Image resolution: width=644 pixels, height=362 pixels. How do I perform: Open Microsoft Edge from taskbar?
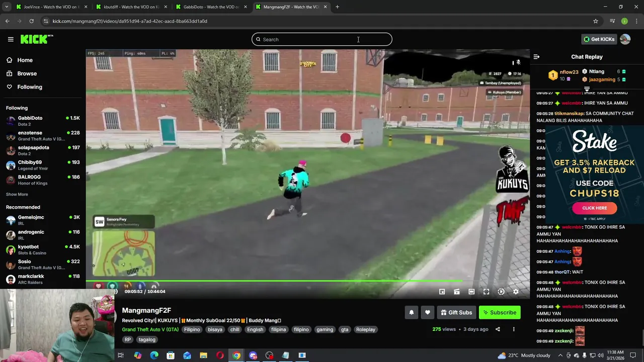click(x=154, y=355)
